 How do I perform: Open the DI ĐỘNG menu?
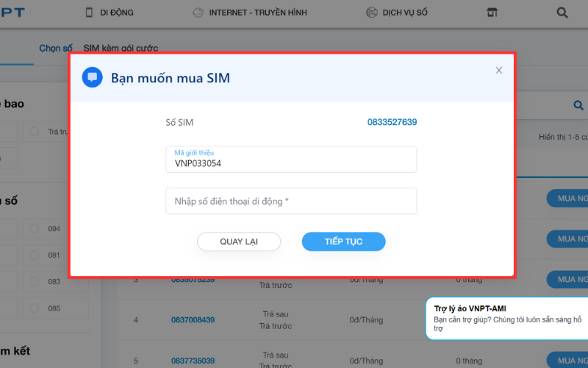[x=117, y=13]
